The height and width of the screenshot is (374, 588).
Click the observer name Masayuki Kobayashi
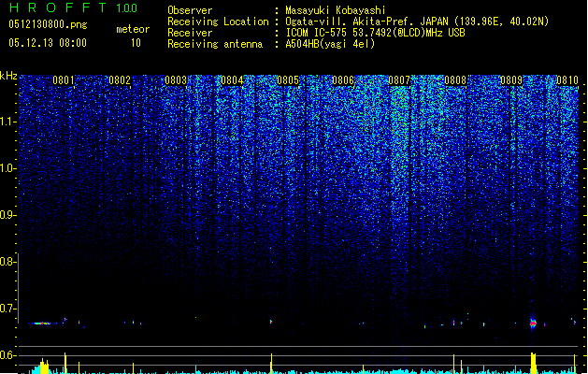[336, 10]
